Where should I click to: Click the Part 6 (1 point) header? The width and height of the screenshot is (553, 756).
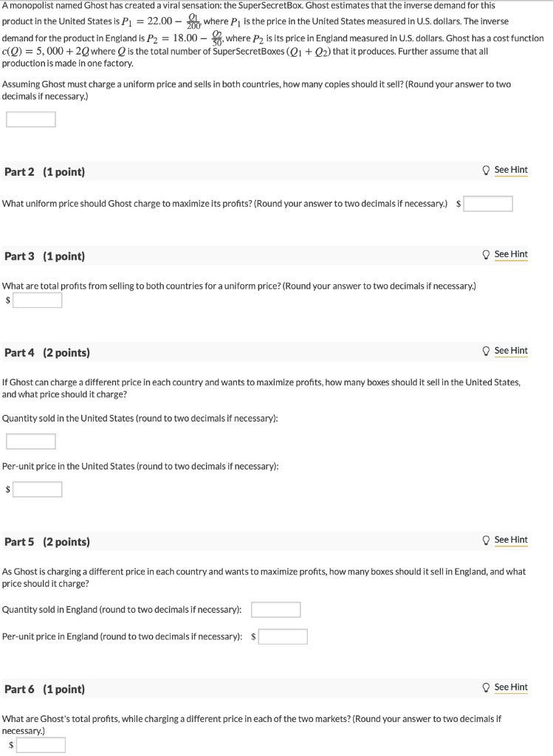pos(44,689)
